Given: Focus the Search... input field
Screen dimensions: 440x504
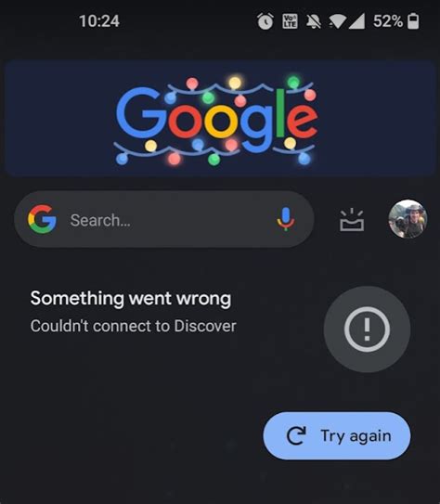Looking at the screenshot, I should point(164,219).
